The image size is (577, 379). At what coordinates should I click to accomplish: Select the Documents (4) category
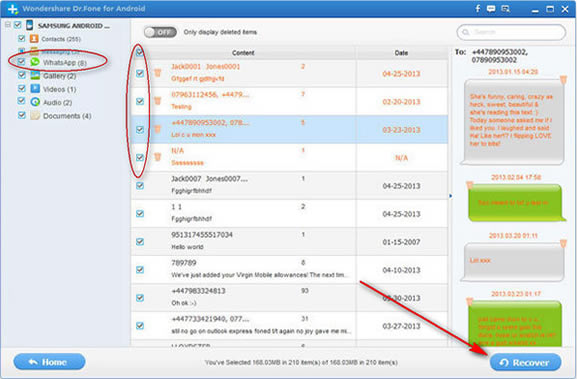point(67,116)
